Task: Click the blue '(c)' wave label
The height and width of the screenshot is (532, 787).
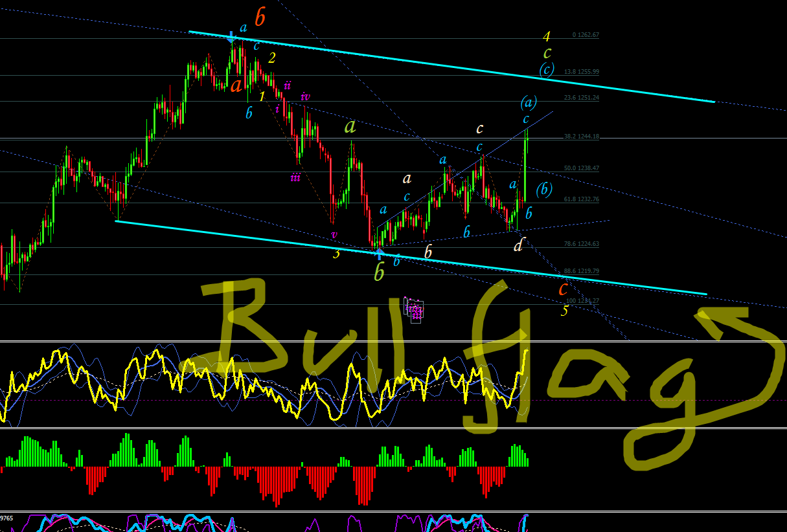Action: [x=547, y=69]
